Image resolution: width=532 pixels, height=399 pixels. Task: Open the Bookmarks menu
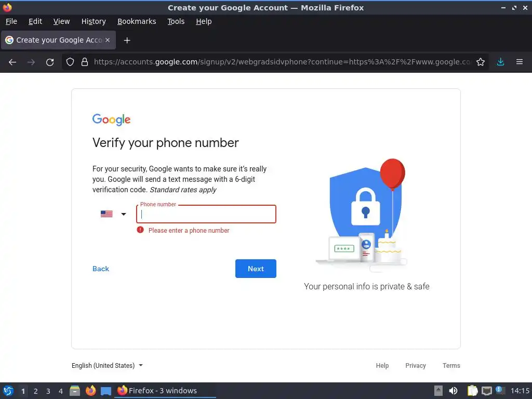[137, 21]
